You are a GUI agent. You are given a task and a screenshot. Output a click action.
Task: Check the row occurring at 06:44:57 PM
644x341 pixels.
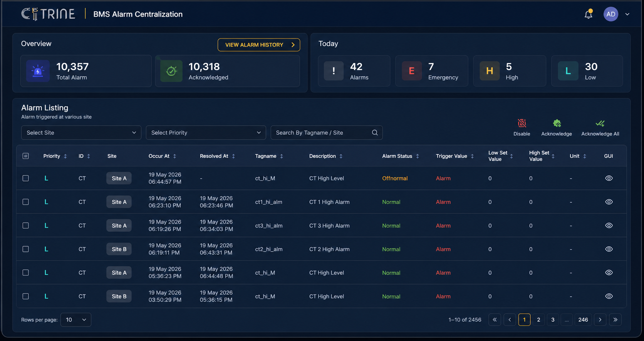(x=26, y=178)
